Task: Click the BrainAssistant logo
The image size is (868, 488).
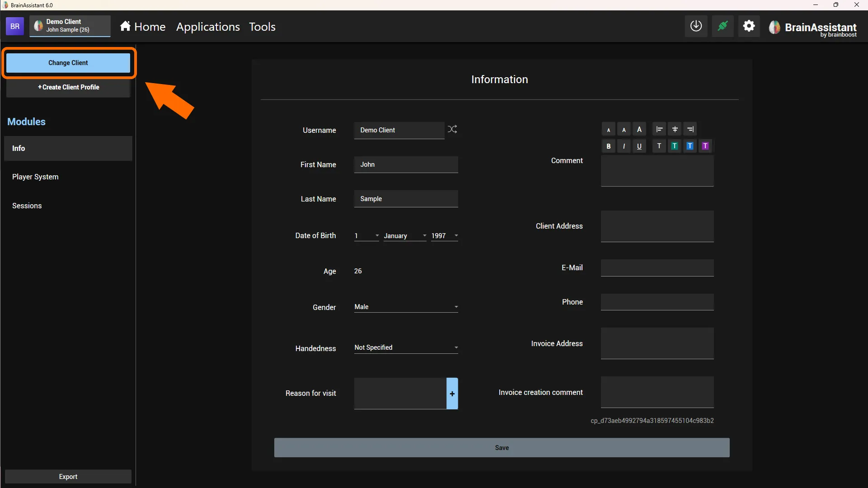Action: click(813, 28)
